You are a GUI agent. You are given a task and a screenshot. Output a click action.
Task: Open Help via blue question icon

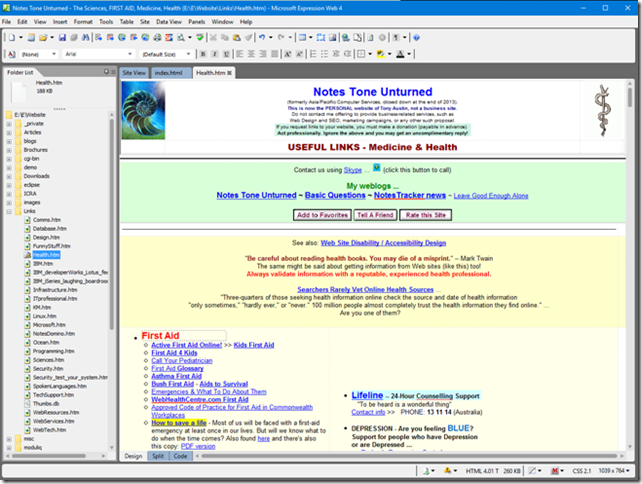(416, 38)
